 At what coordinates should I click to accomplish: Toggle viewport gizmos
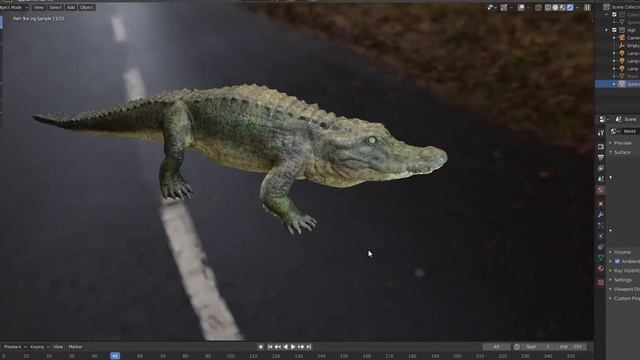pyautogui.click(x=504, y=7)
